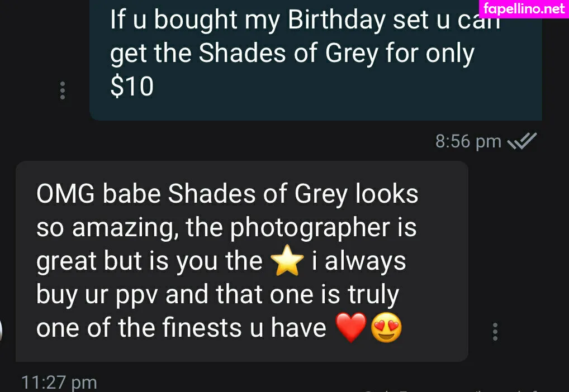Tap the heart-eyes face emoji
The width and height of the screenshot is (569, 392).
pyautogui.click(x=386, y=327)
